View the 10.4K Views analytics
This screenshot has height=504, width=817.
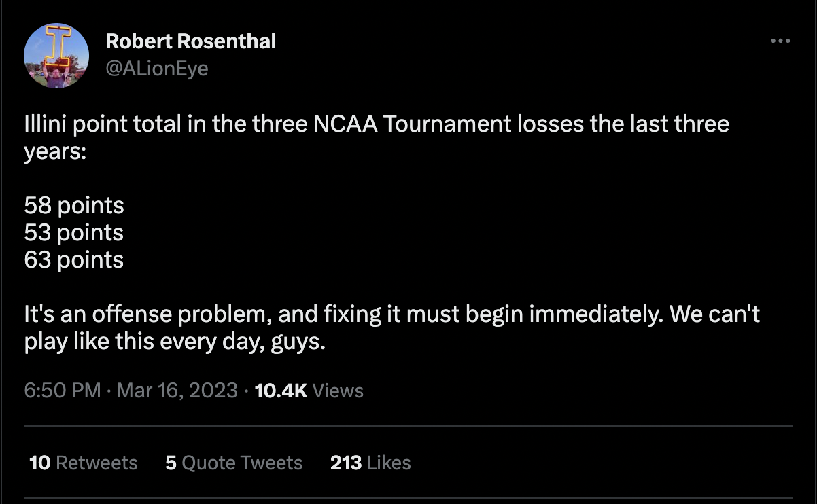pos(309,391)
